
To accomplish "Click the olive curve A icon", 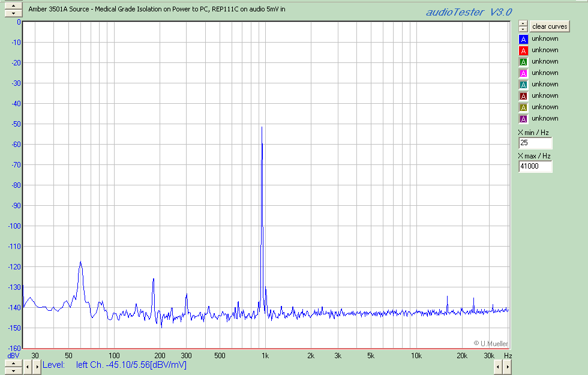I will pyautogui.click(x=523, y=107).
